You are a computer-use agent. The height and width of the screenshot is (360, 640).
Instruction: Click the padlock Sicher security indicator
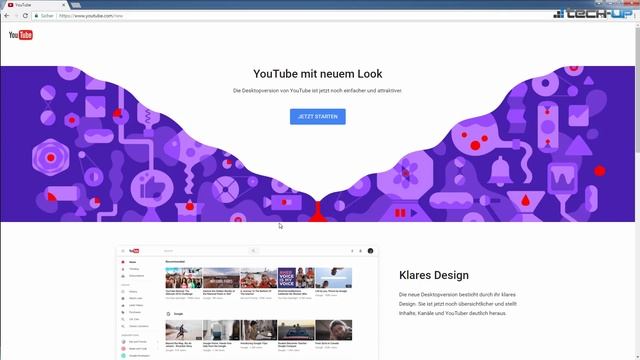coord(44,16)
